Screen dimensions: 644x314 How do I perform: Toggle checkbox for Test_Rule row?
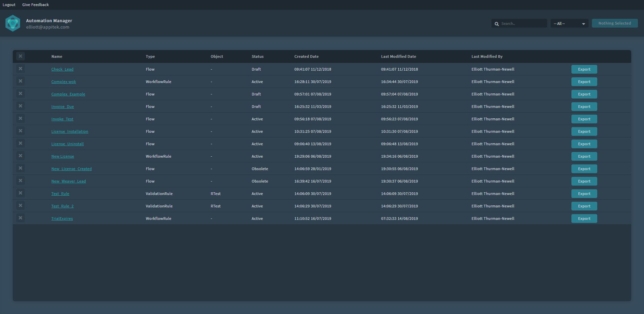pos(21,193)
